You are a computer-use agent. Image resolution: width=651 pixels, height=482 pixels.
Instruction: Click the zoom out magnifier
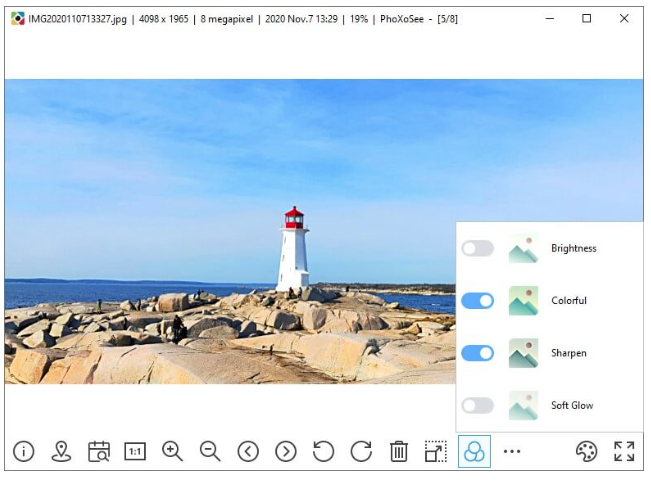[210, 451]
